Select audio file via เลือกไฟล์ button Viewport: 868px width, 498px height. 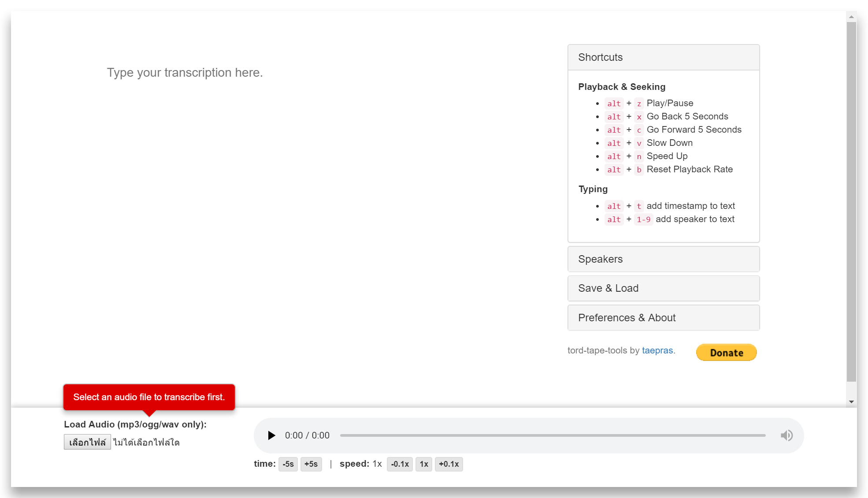coord(87,442)
